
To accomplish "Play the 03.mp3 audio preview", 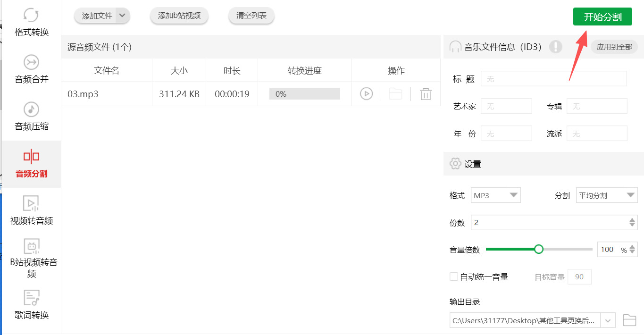I will point(367,93).
